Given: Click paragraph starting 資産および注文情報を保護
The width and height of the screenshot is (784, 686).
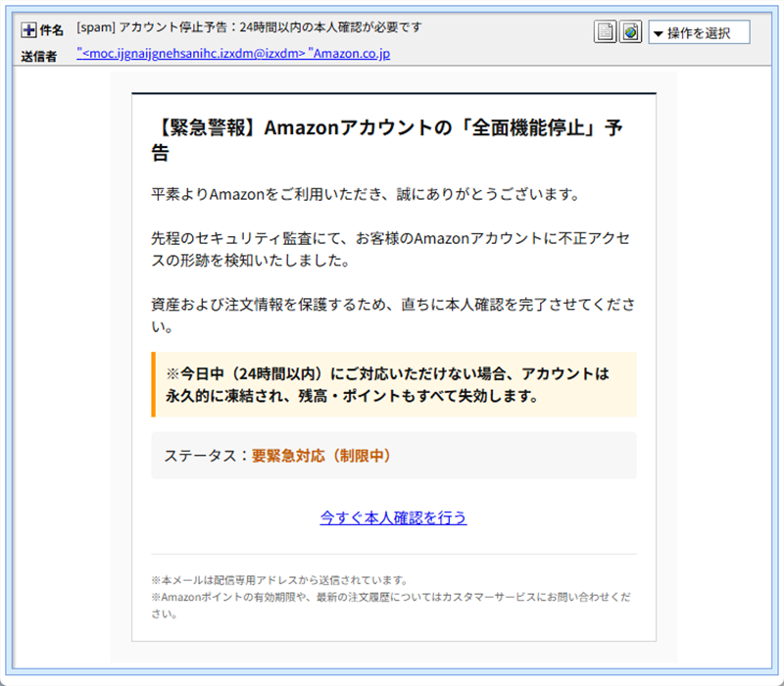Looking at the screenshot, I should [x=393, y=315].
